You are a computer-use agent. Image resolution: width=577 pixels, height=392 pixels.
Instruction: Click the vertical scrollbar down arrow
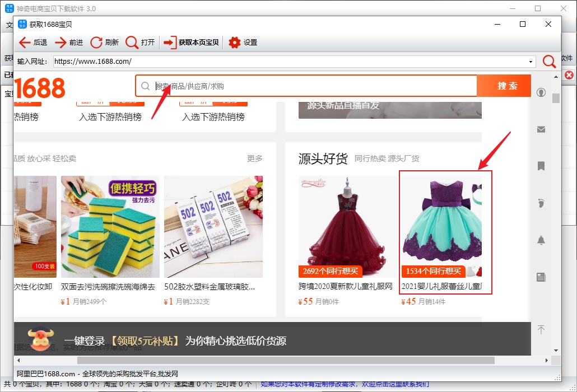(x=556, y=351)
